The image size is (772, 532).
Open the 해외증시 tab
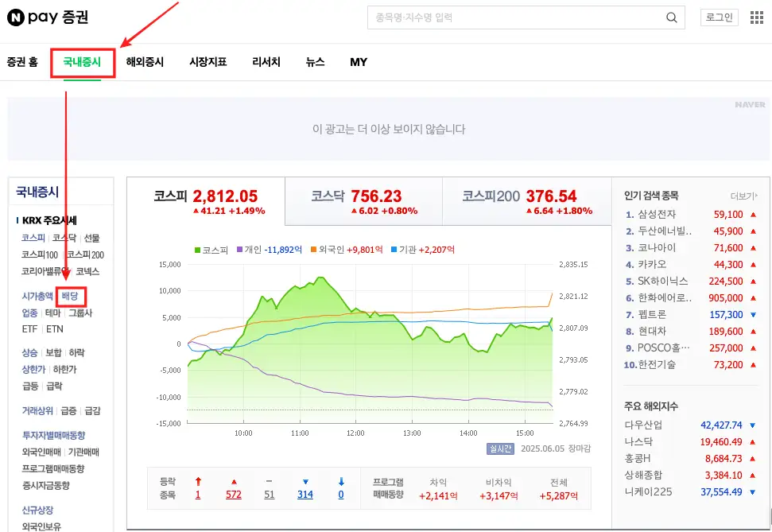(x=145, y=62)
